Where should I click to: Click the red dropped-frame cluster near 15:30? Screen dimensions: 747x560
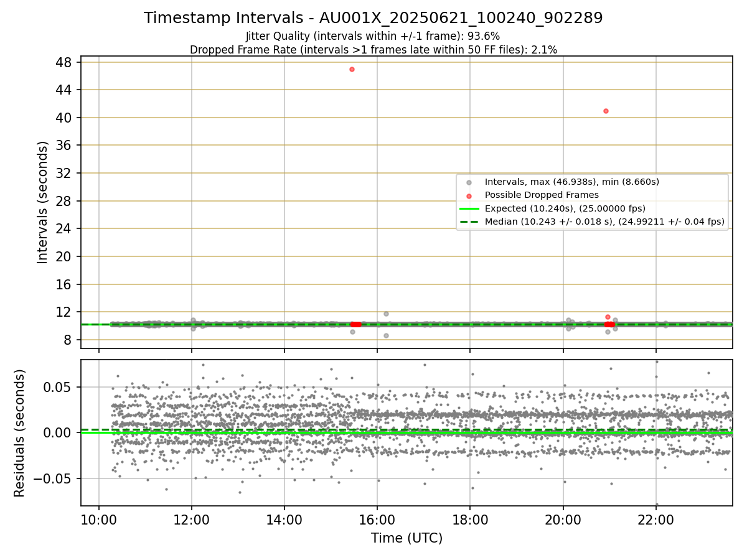(356, 324)
